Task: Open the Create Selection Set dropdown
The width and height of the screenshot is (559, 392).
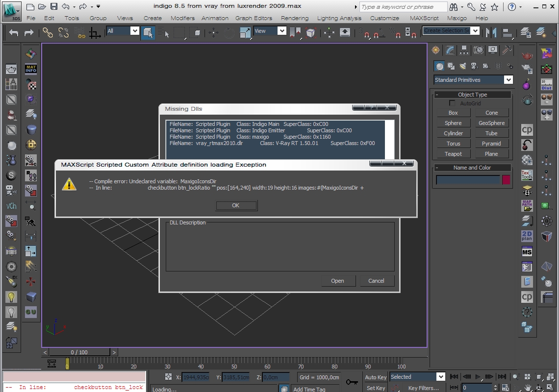Action: pos(475,31)
